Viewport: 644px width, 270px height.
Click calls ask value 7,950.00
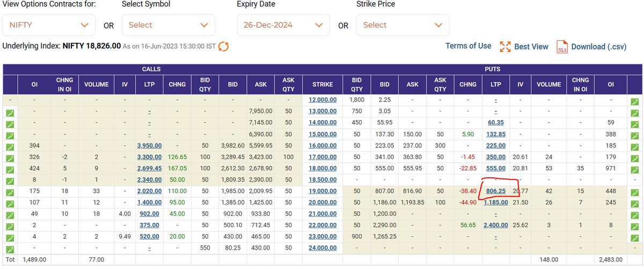click(260, 111)
